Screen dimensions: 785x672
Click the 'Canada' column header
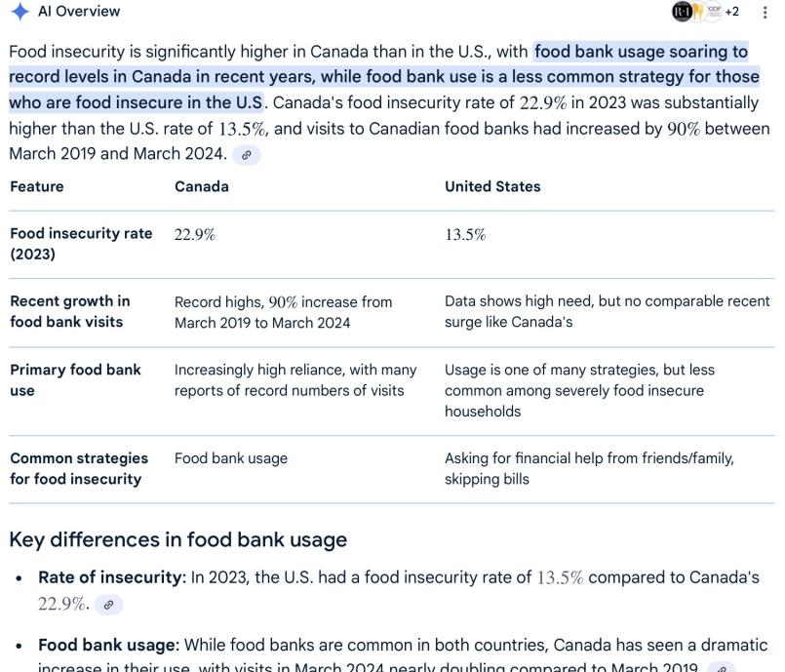click(202, 186)
